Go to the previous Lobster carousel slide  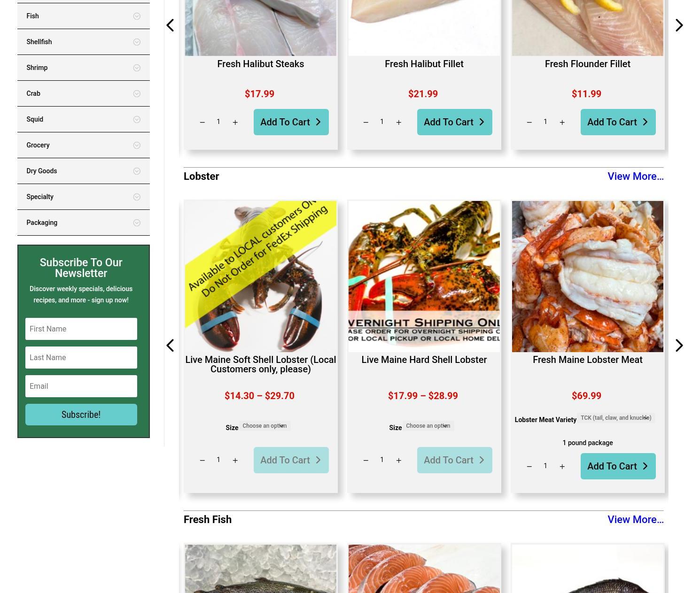pos(170,346)
